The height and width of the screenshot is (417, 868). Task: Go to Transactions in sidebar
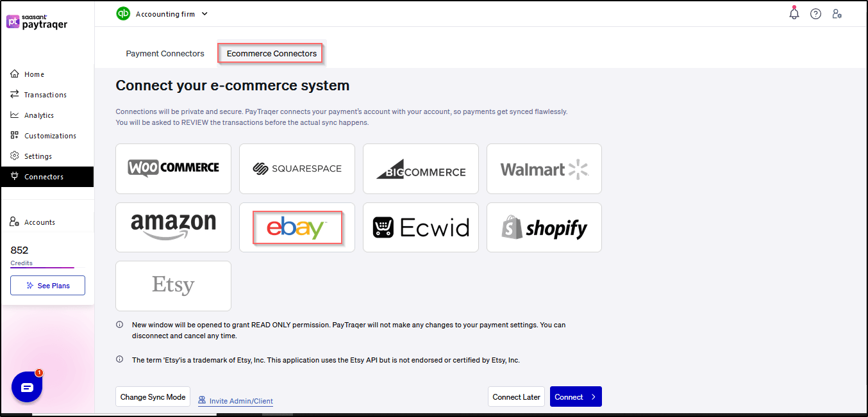tap(45, 95)
